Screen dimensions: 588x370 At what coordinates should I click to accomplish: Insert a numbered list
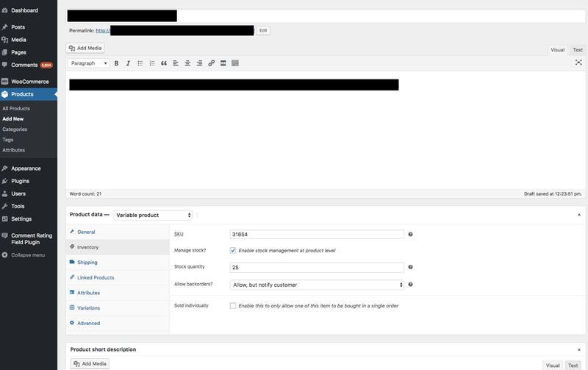(152, 63)
